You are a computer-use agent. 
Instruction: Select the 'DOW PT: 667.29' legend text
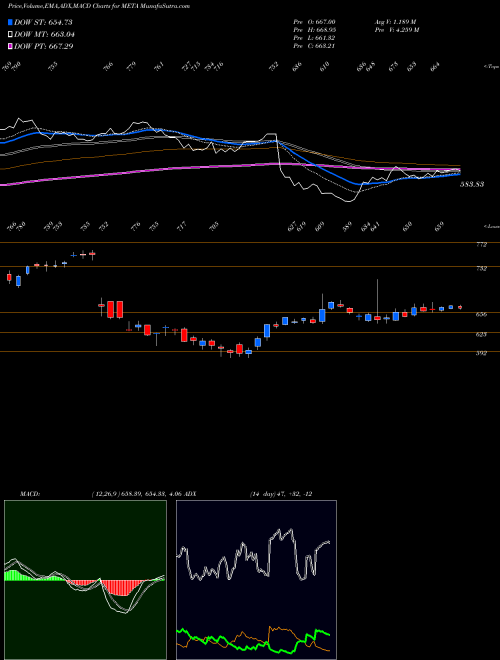coord(44,46)
